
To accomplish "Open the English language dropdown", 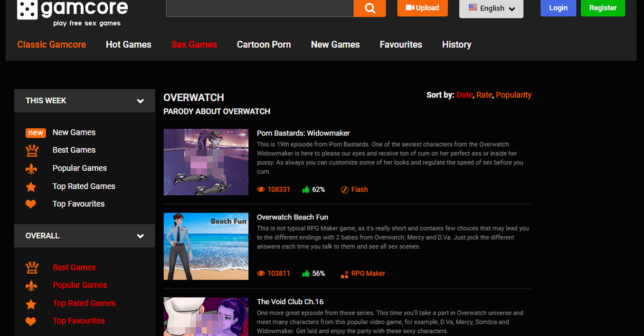I will coord(491,8).
